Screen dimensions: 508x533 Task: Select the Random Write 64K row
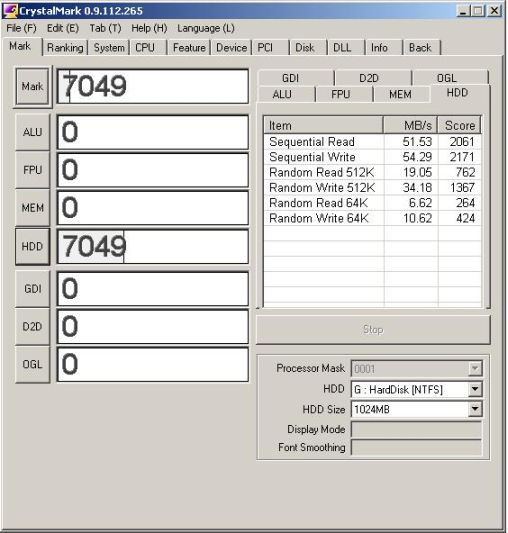pos(373,218)
